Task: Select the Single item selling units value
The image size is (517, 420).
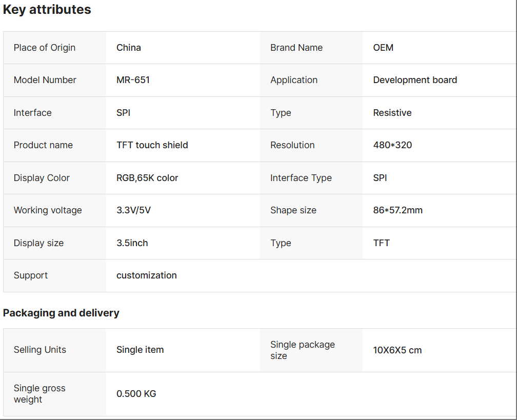Action: click(140, 350)
